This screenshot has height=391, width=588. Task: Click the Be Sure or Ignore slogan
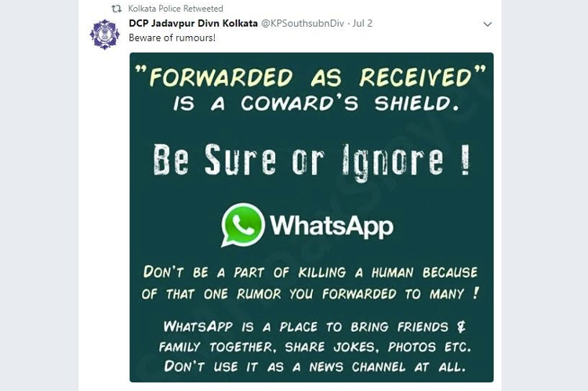(311, 160)
